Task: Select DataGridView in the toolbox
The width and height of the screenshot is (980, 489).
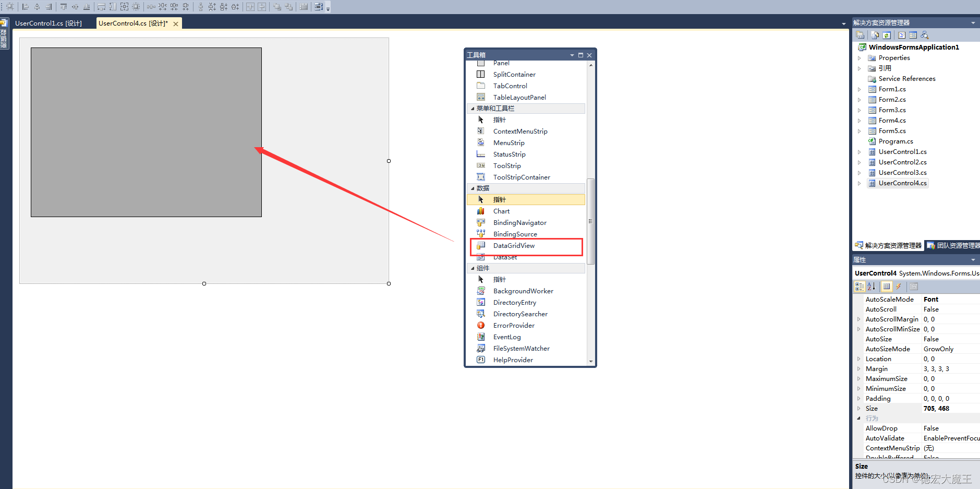Action: 526,246
